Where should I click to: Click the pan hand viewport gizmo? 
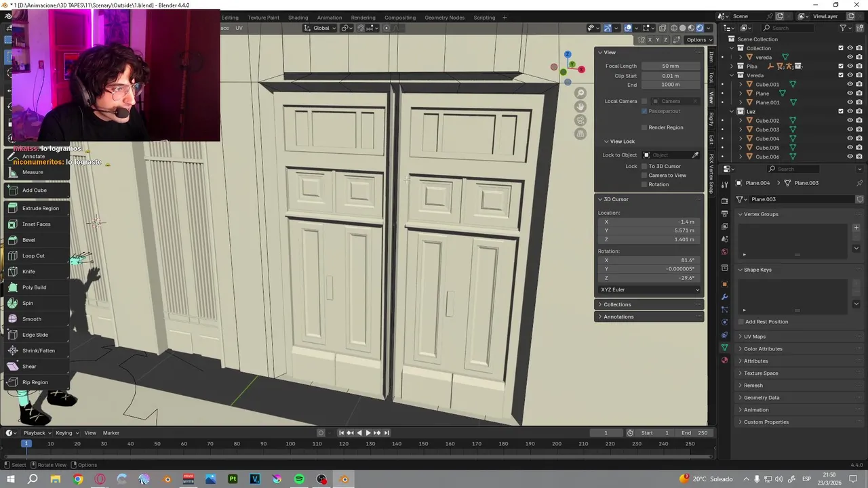click(580, 106)
